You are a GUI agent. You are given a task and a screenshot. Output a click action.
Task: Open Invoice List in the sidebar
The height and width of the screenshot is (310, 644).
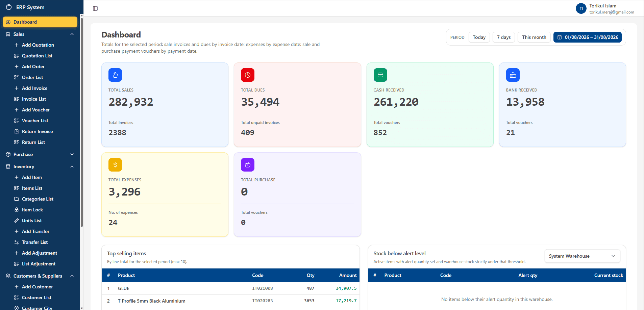(x=34, y=99)
